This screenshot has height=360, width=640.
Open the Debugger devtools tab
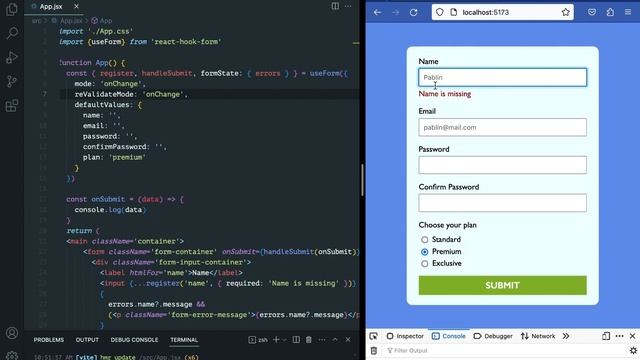click(493, 336)
